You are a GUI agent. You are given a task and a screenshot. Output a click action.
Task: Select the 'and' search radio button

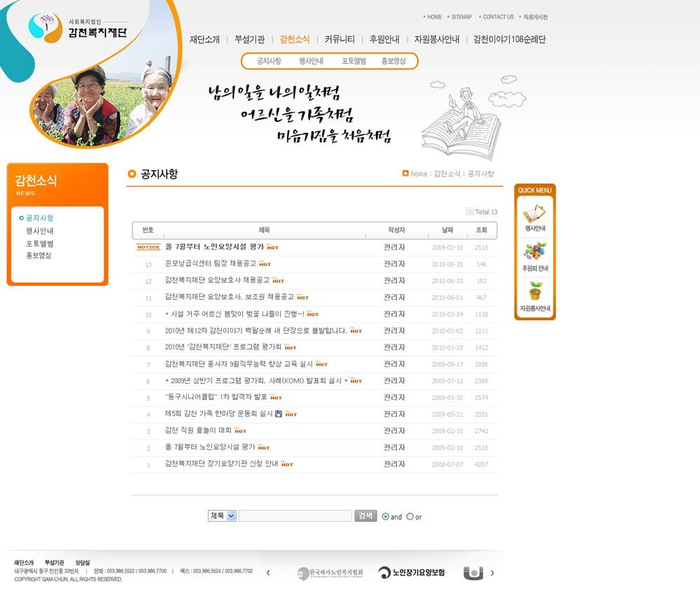(385, 516)
